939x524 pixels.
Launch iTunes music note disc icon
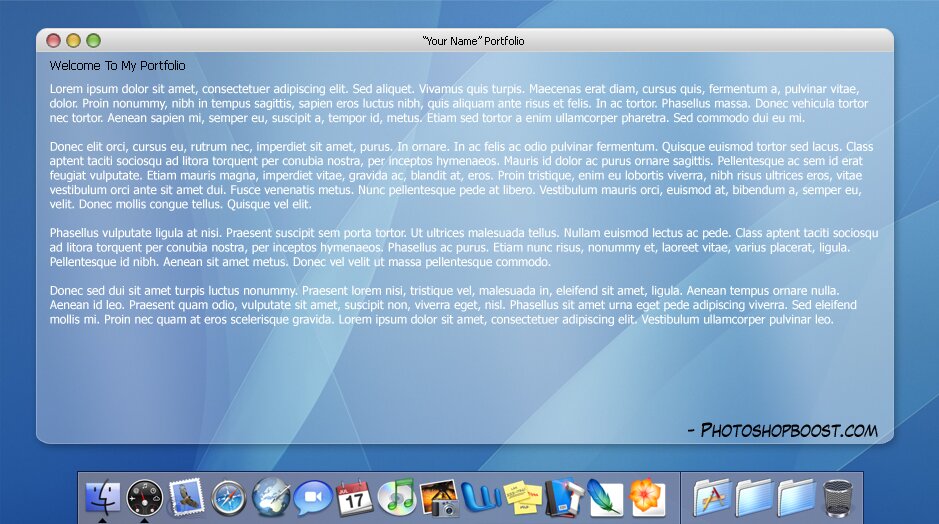(x=396, y=496)
